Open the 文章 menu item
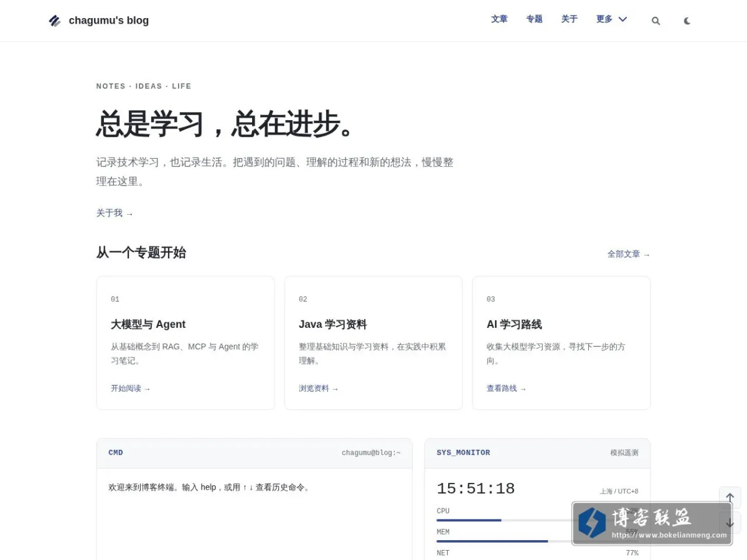This screenshot has width=747, height=560. (x=499, y=19)
